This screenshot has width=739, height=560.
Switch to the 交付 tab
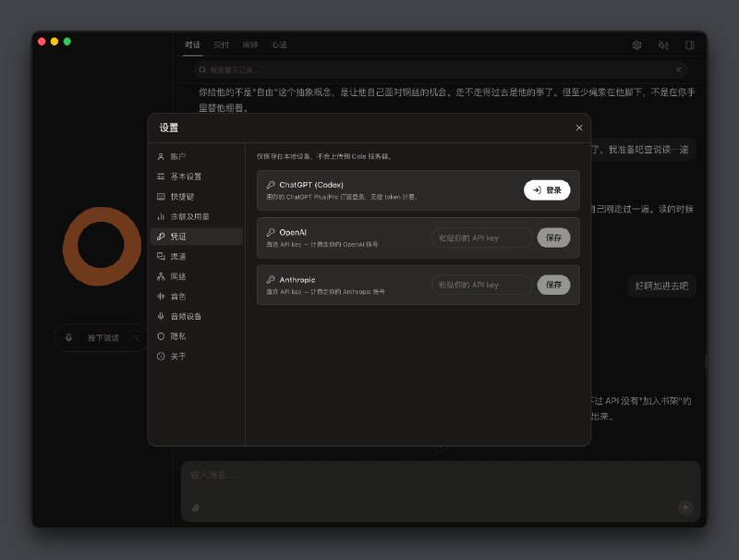pyautogui.click(x=221, y=44)
